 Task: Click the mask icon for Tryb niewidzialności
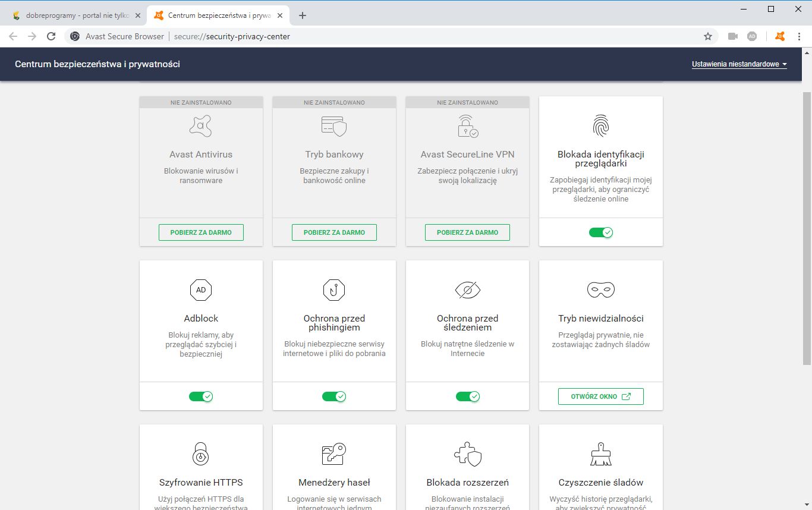(601, 290)
